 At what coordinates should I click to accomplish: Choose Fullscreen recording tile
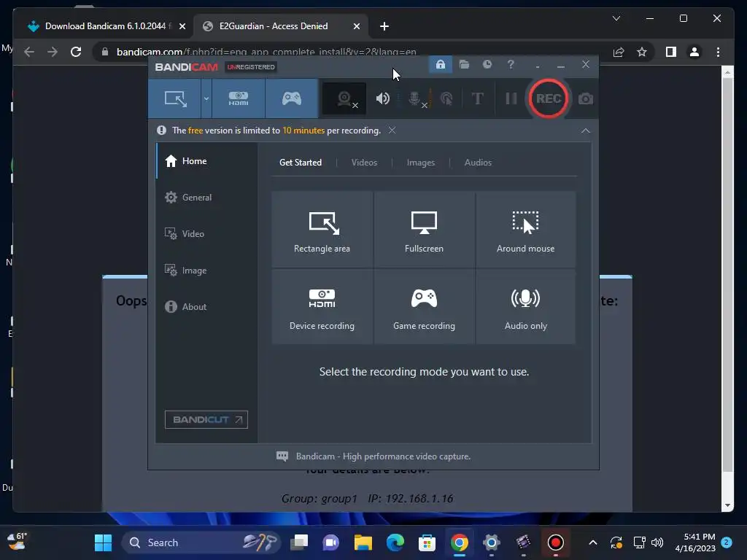pos(424,230)
